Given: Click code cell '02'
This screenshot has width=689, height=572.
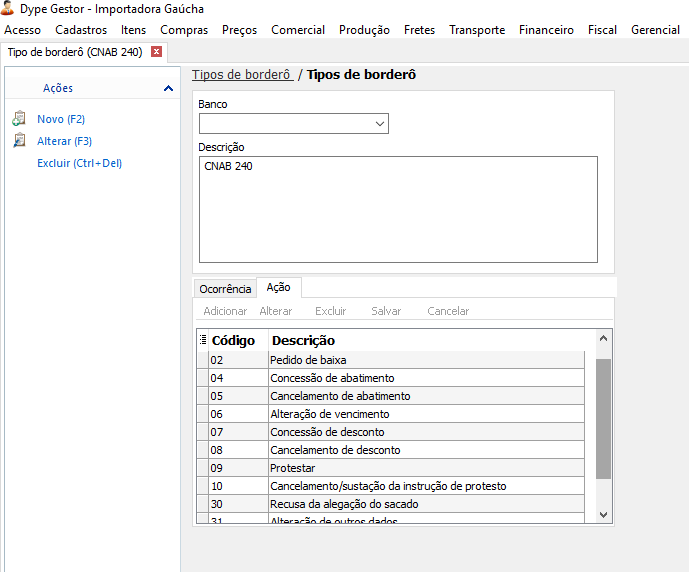Looking at the screenshot, I should coord(238,360).
